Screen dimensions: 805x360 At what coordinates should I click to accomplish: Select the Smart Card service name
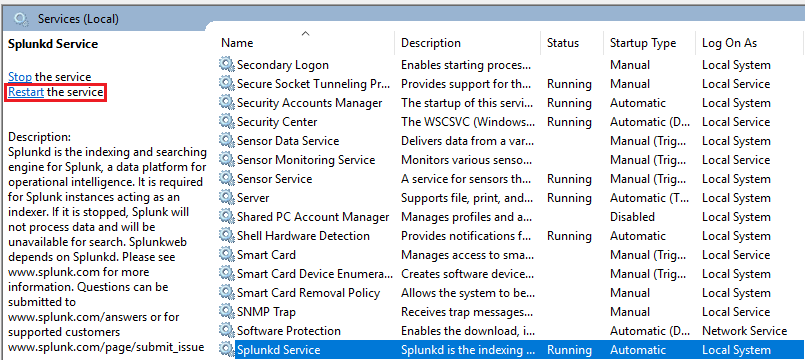266,255
